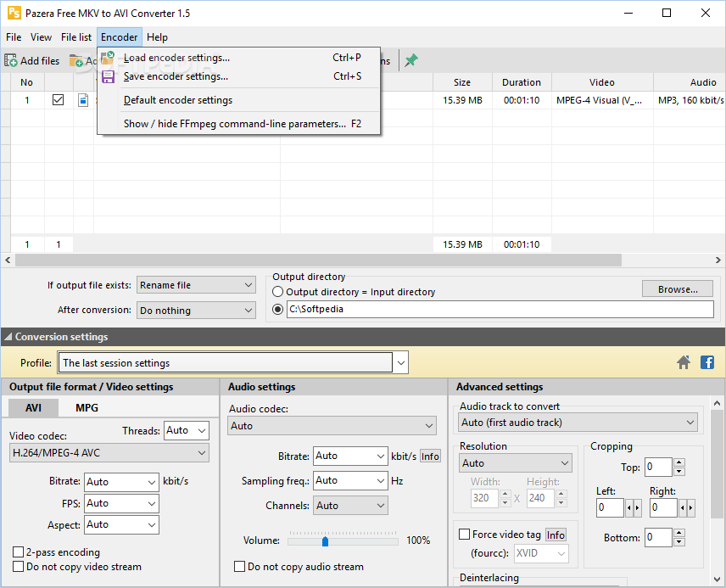Image resolution: width=726 pixels, height=588 pixels.
Task: Click the home website icon
Action: pyautogui.click(x=684, y=362)
